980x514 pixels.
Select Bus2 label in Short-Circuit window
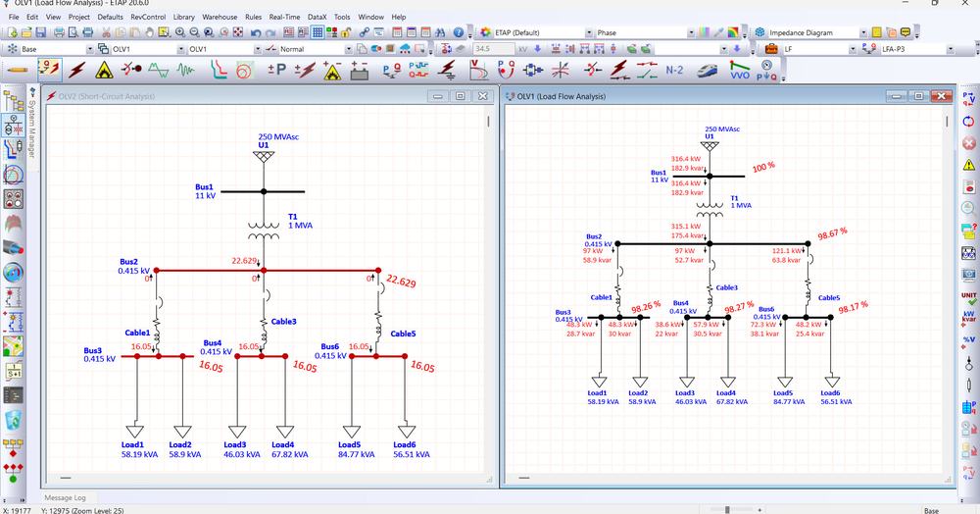coord(128,262)
